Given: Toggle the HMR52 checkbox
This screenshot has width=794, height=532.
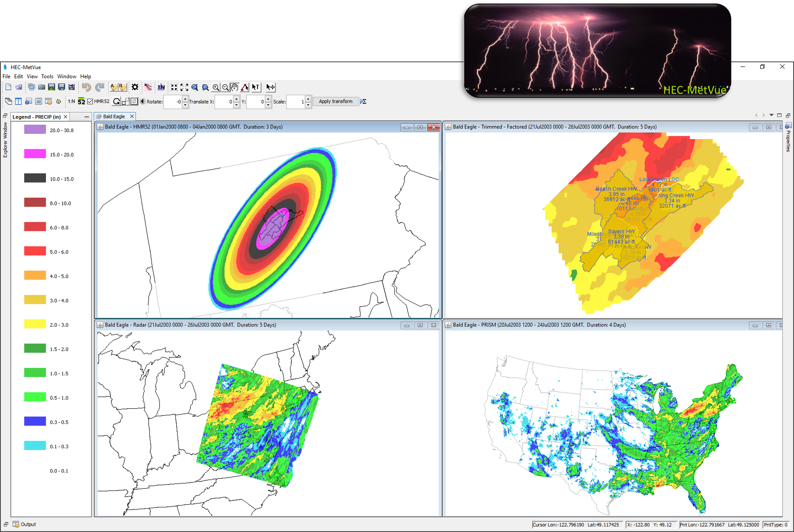Looking at the screenshot, I should (x=90, y=101).
